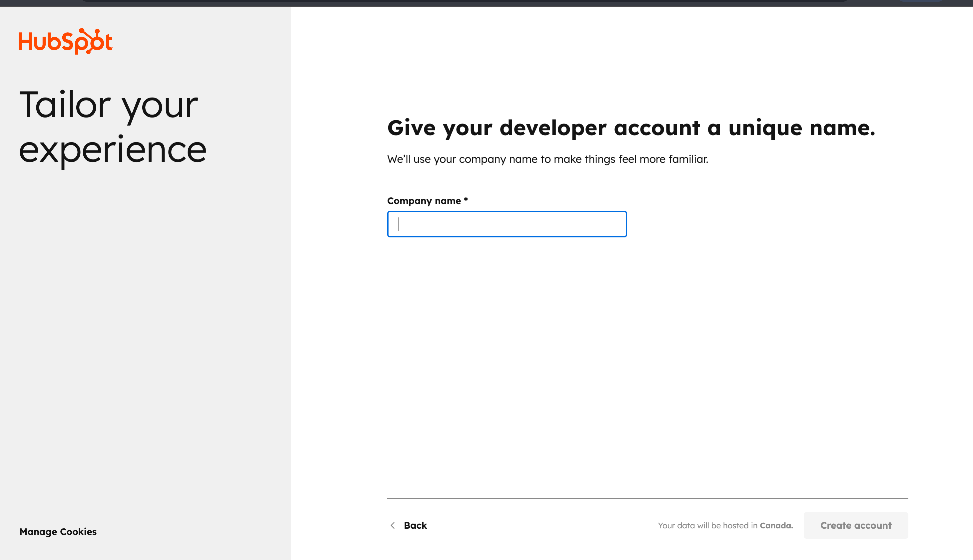The height and width of the screenshot is (560, 973).
Task: Open the Manage Cookies link
Action: 58,532
